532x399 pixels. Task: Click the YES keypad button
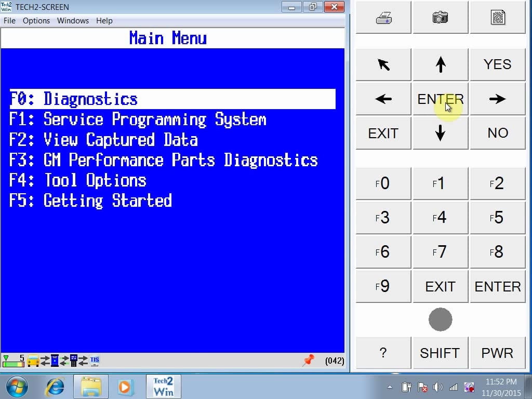[497, 64]
